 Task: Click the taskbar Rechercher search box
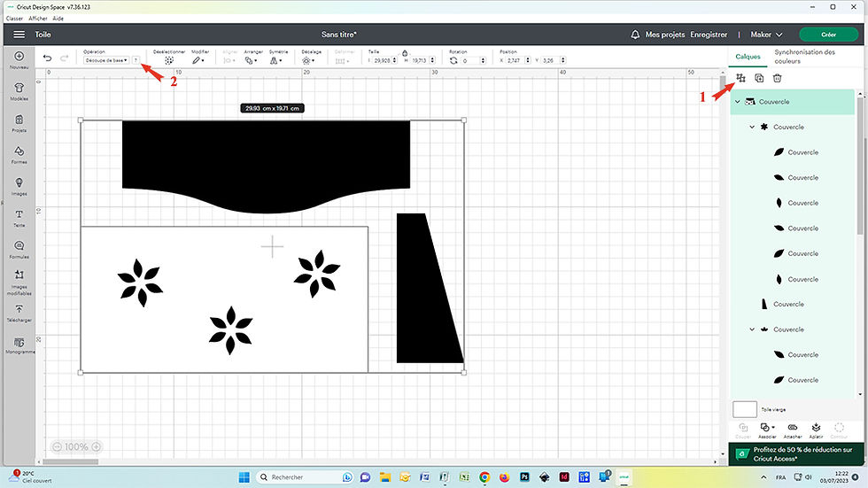[x=306, y=477]
